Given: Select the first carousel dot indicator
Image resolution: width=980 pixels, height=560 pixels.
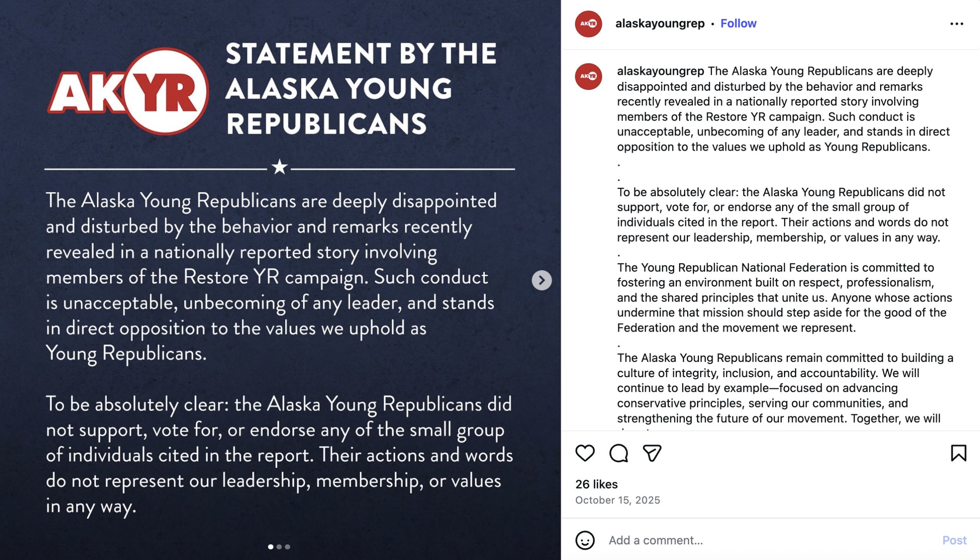Looking at the screenshot, I should pos(271,547).
